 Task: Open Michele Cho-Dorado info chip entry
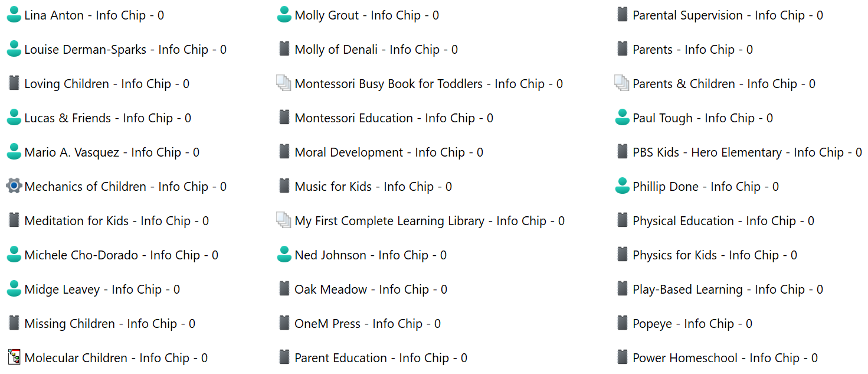(x=121, y=255)
